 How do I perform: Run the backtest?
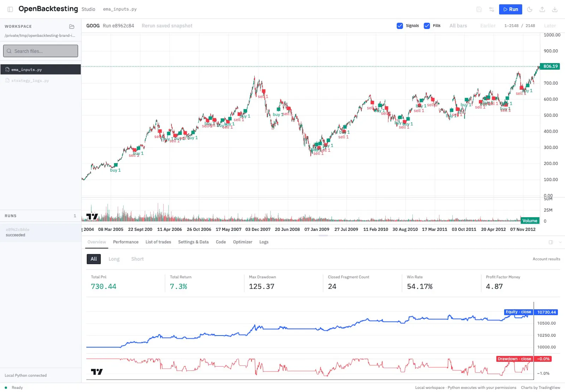click(511, 9)
